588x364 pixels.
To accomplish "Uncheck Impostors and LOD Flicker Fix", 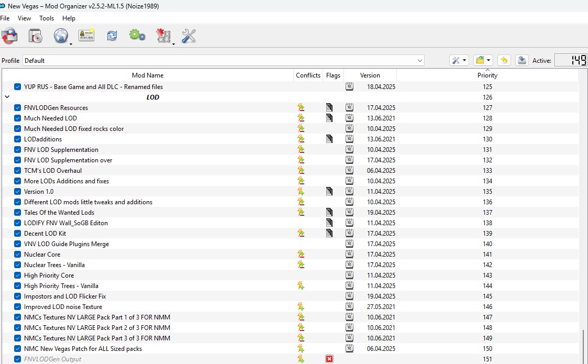I will (x=18, y=296).
